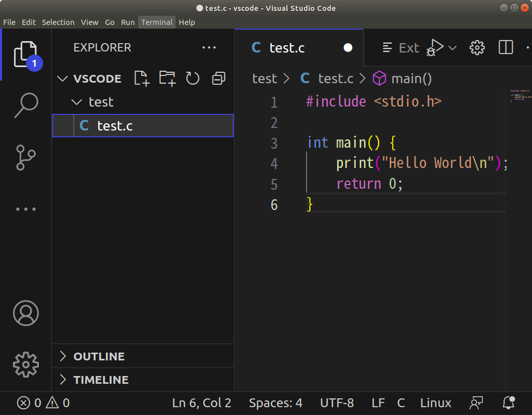The height and width of the screenshot is (415, 532).
Task: Click the errors count in status bar
Action: 29,403
